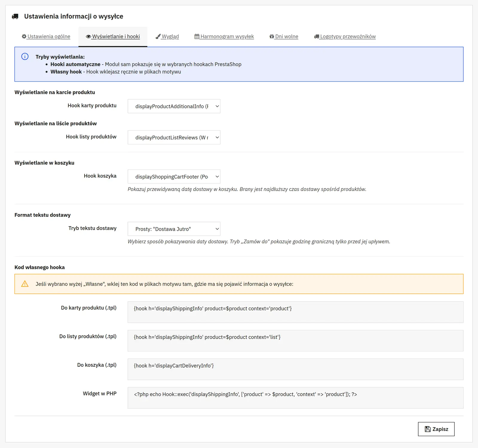Click the Do karty produktu hook code field
Screen dimensions: 478x448
coord(295,312)
